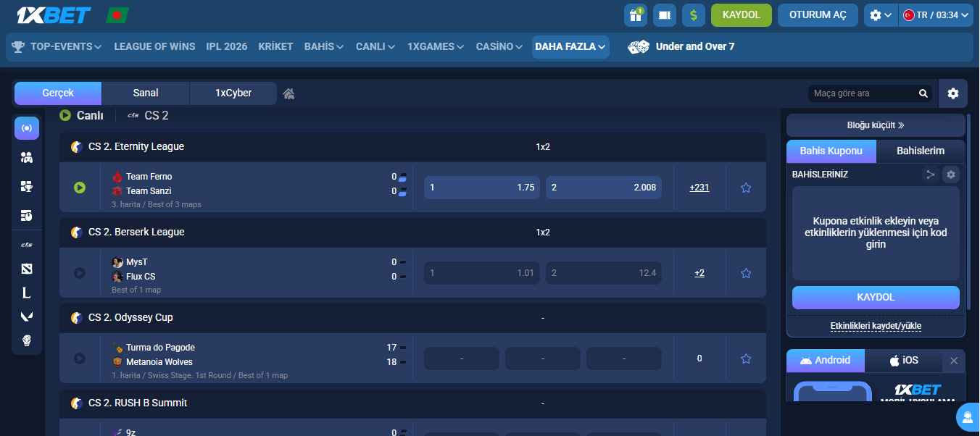Switch to the 1xCyber tab
This screenshot has height=436, width=980.
(x=233, y=93)
